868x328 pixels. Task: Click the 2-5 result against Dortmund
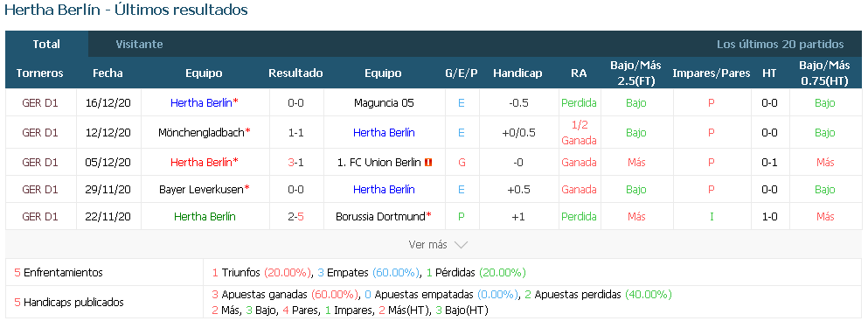295,216
